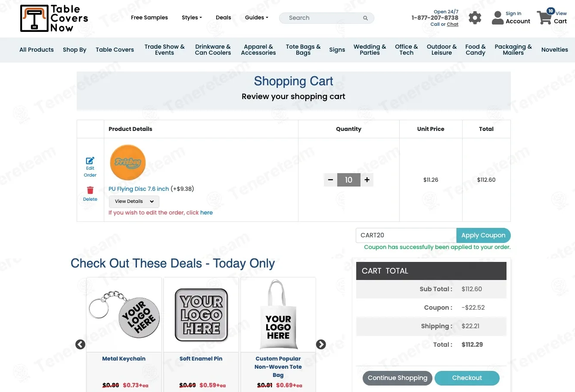Open the Guides dropdown menu
The width and height of the screenshot is (575, 392).
tap(256, 18)
